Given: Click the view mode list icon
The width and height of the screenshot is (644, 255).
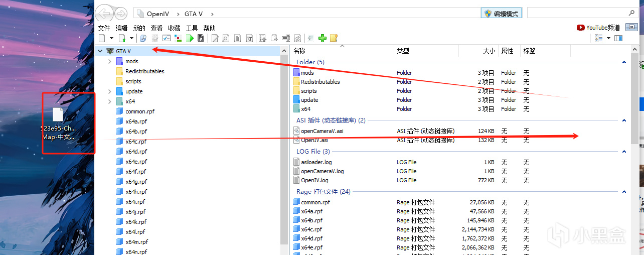Looking at the screenshot, I should (598, 38).
